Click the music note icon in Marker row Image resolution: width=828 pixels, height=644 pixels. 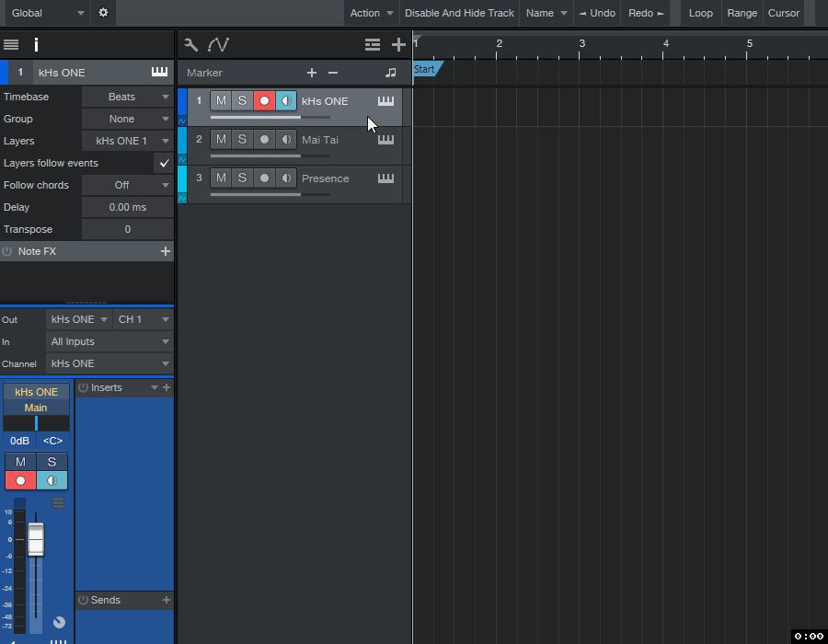390,73
